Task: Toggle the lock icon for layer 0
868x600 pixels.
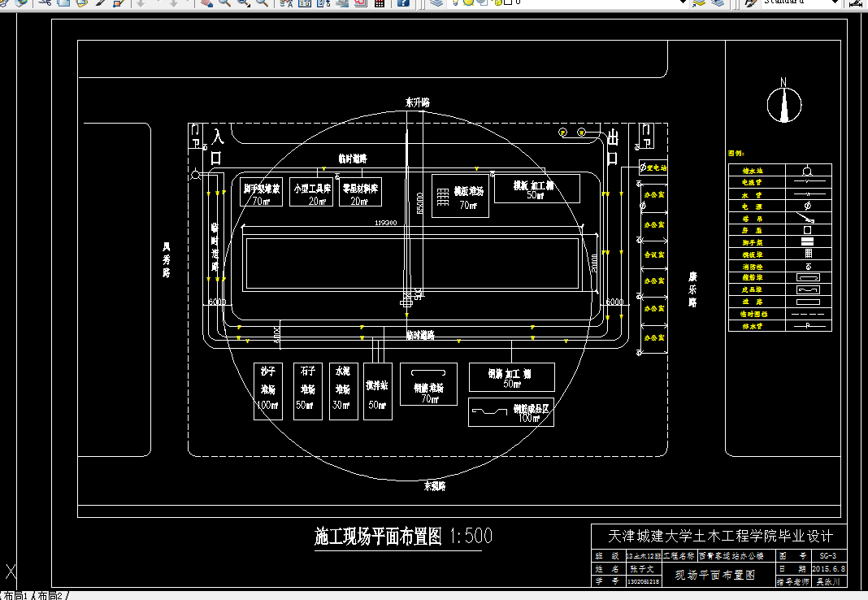Action: tap(482, 5)
